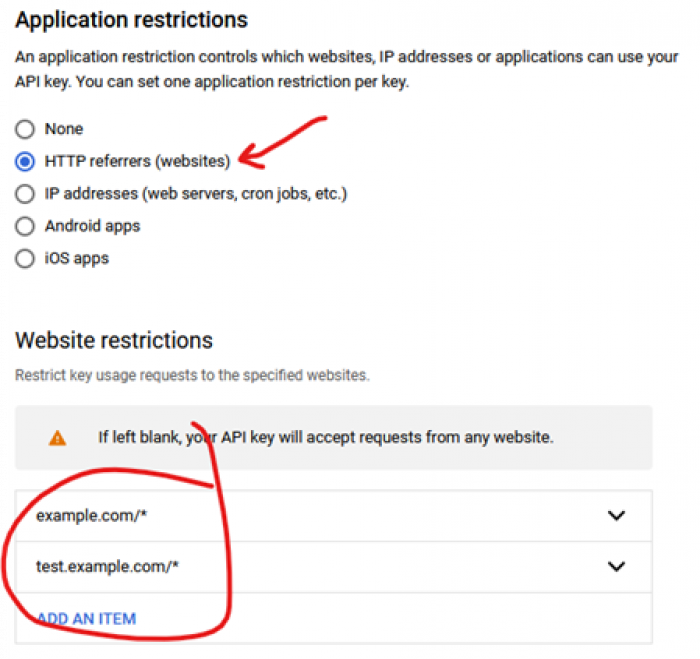This screenshot has height=659, width=700.
Task: Click the 'Android apps' label text
Action: click(x=92, y=226)
